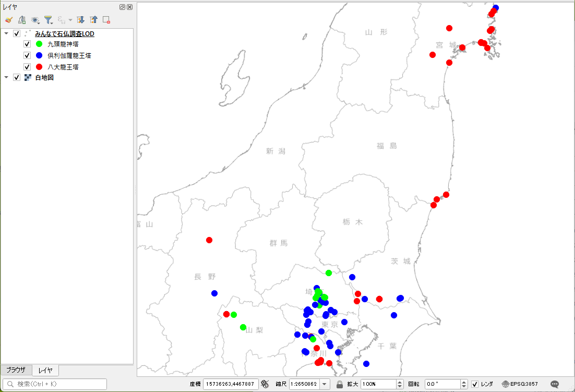
Task: Toggle the scale lock padlock icon
Action: point(340,384)
